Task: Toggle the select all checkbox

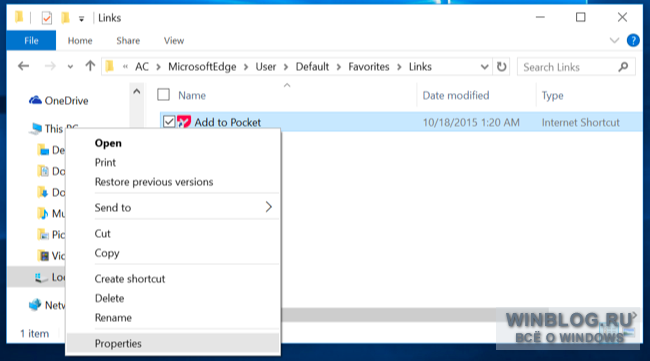Action: point(163,95)
